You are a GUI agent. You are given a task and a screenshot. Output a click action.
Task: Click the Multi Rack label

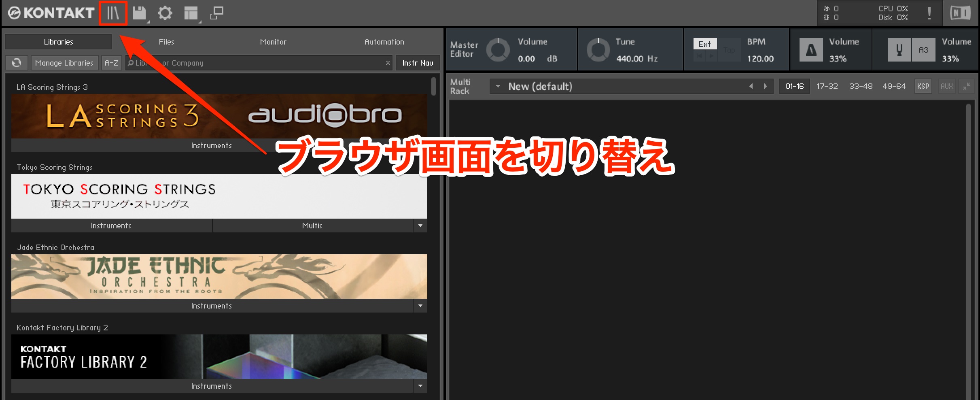coord(460,87)
